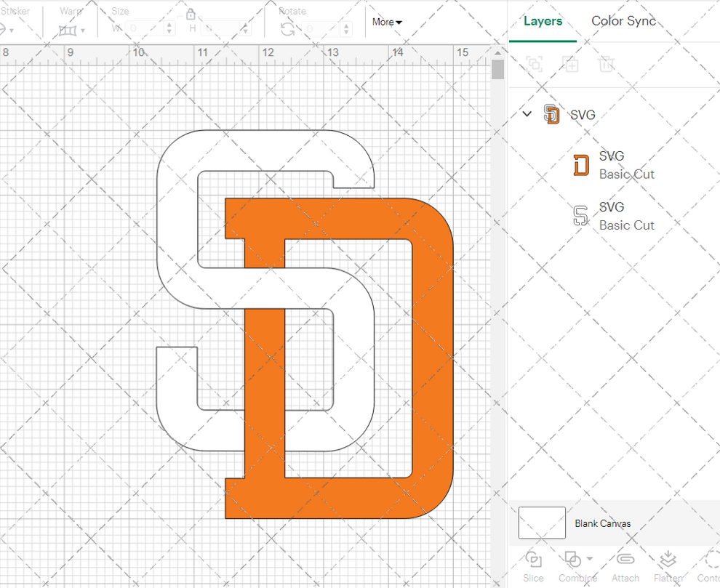The image size is (720, 588).
Task: Click the Group layers icon
Action: pos(534,64)
